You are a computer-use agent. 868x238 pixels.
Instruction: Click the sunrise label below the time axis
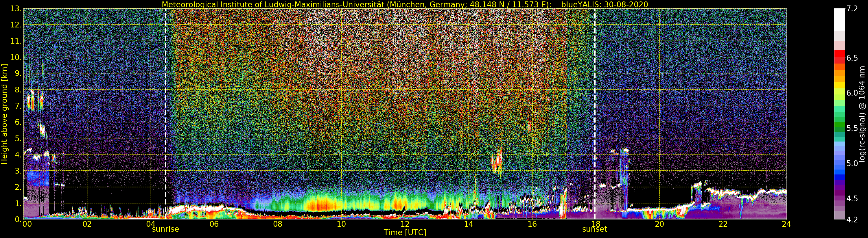[165, 229]
